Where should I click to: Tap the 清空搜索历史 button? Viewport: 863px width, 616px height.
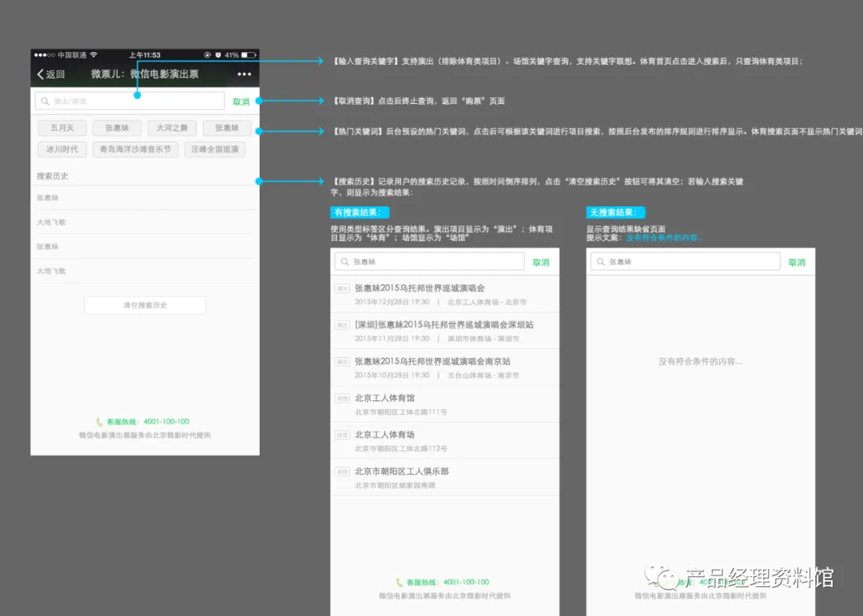145,305
